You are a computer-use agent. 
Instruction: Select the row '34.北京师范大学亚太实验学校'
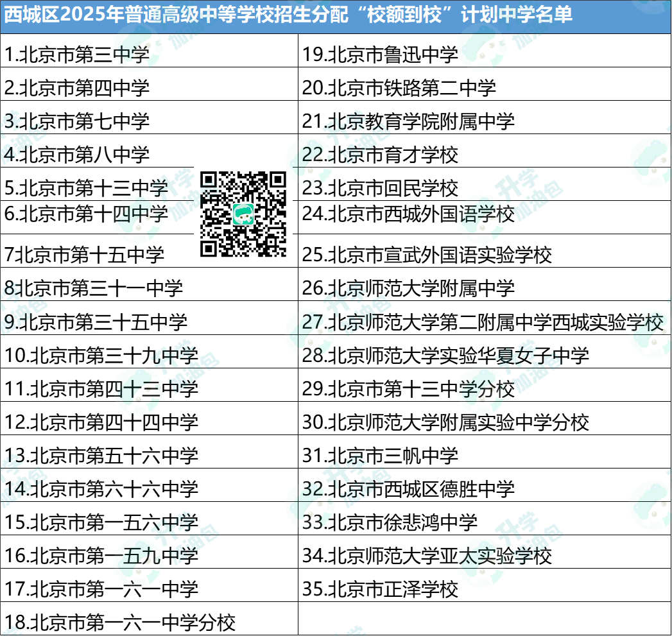485,552
